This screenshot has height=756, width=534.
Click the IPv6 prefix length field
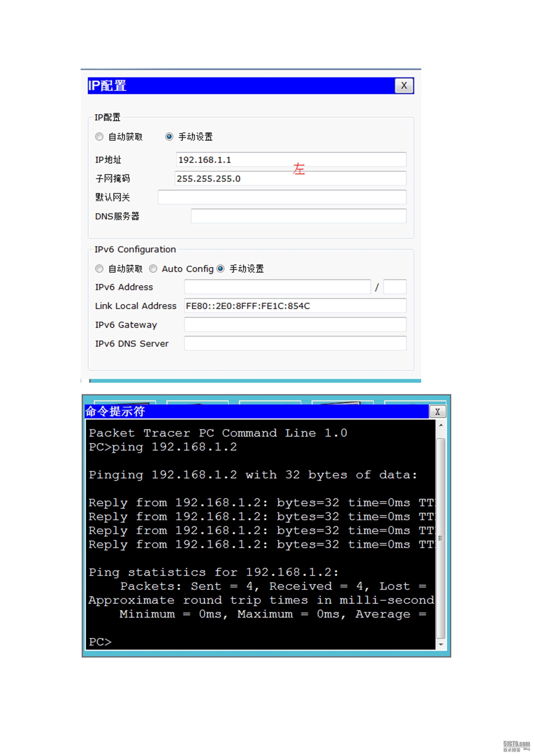pos(395,287)
